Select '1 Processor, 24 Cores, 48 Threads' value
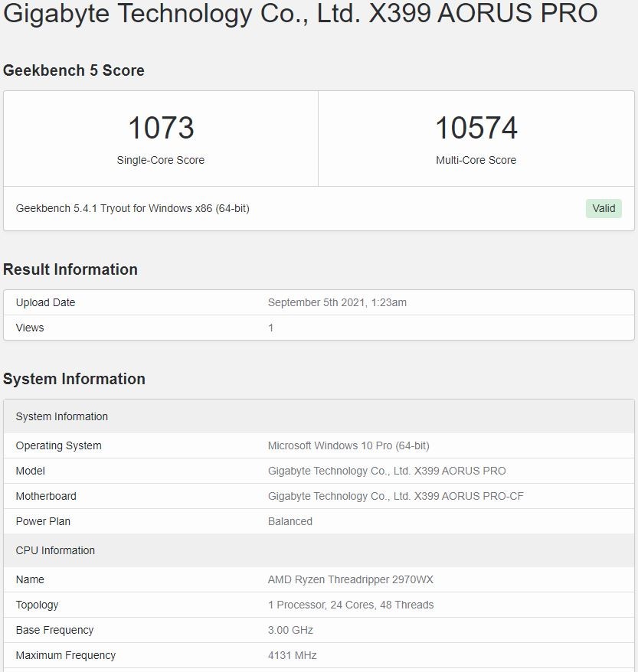The image size is (638, 672). (x=351, y=605)
